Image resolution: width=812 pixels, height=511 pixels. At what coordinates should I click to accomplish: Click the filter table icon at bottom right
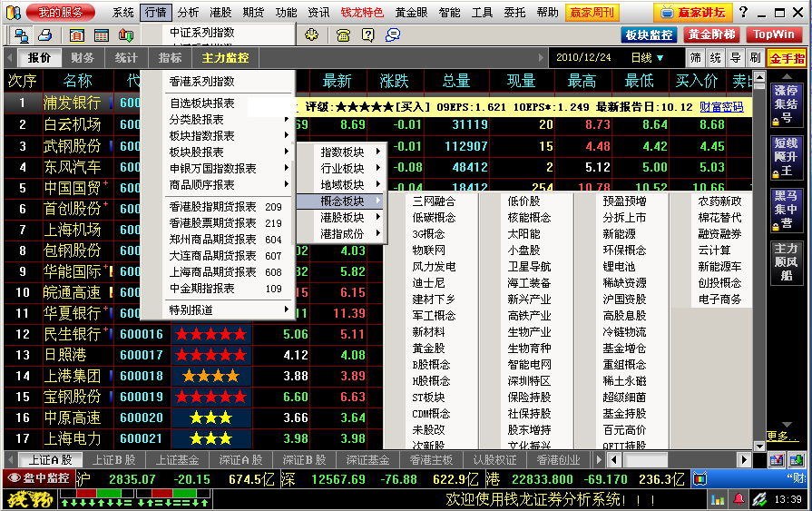[777, 459]
